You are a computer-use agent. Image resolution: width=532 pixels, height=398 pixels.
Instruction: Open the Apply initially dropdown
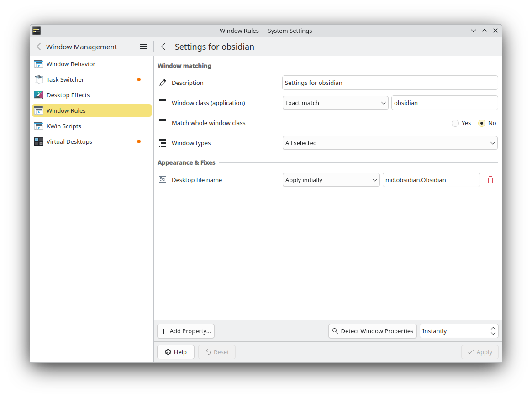coord(331,180)
